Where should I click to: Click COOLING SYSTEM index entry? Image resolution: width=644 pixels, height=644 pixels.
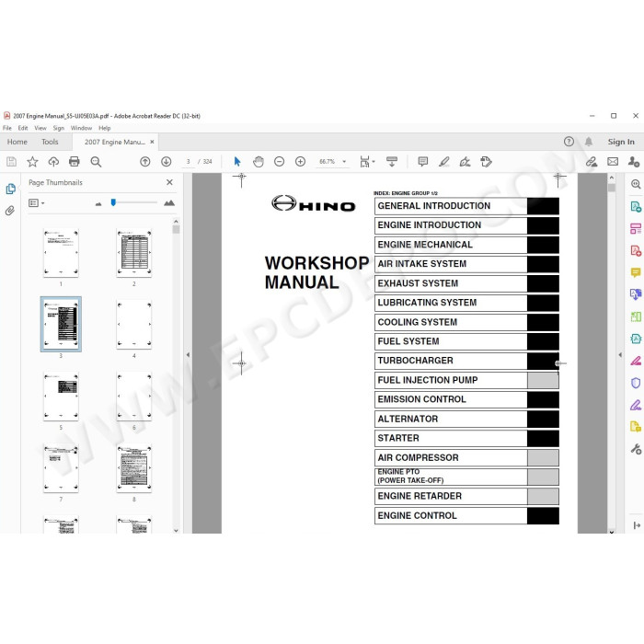tap(466, 322)
